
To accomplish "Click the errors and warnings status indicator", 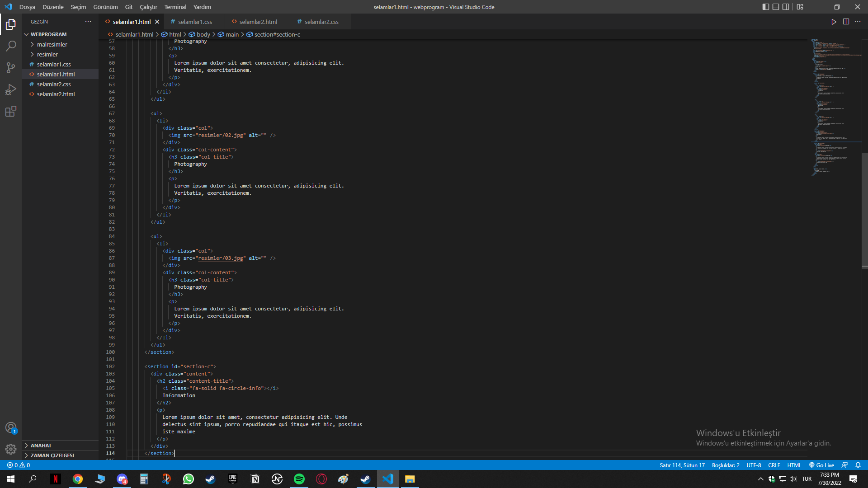I will 19,465.
